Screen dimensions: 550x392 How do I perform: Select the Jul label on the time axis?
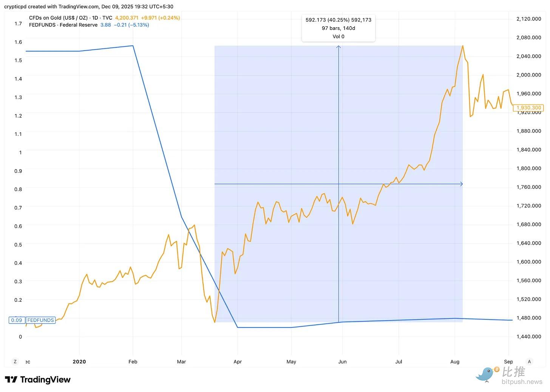click(x=399, y=361)
